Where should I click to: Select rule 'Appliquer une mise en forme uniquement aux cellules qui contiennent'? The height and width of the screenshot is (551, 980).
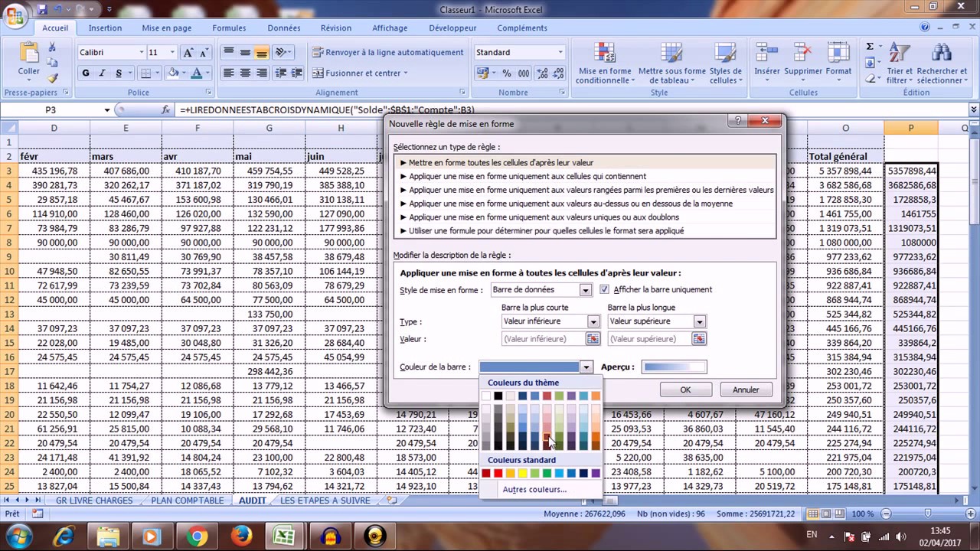pyautogui.click(x=528, y=176)
